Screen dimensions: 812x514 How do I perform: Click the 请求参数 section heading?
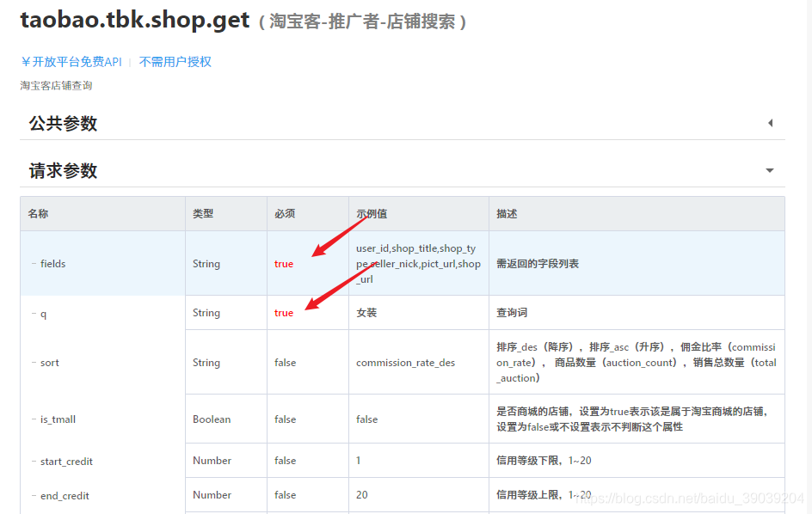[x=63, y=170]
